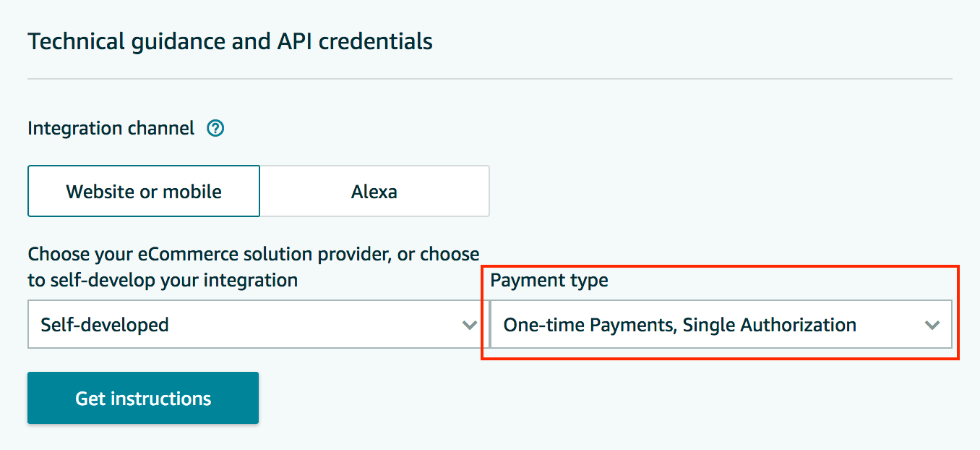Click Website or mobile label text
The width and height of the screenshot is (980, 450).
(144, 192)
